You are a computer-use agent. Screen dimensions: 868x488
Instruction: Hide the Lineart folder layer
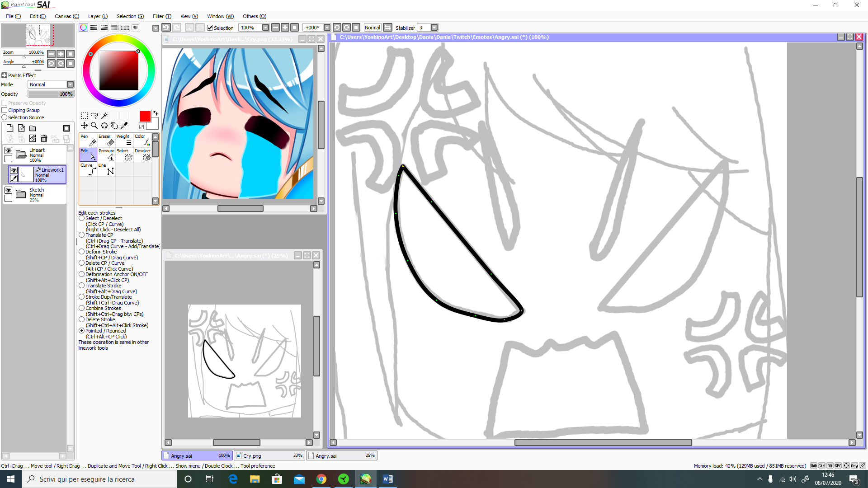click(8, 150)
